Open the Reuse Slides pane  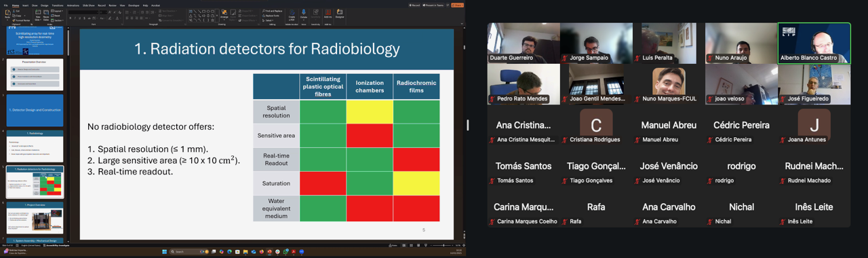[x=46, y=16]
